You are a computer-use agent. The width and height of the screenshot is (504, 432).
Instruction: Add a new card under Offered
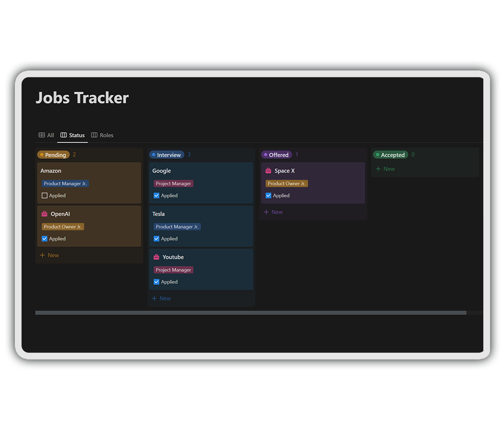pos(273,212)
